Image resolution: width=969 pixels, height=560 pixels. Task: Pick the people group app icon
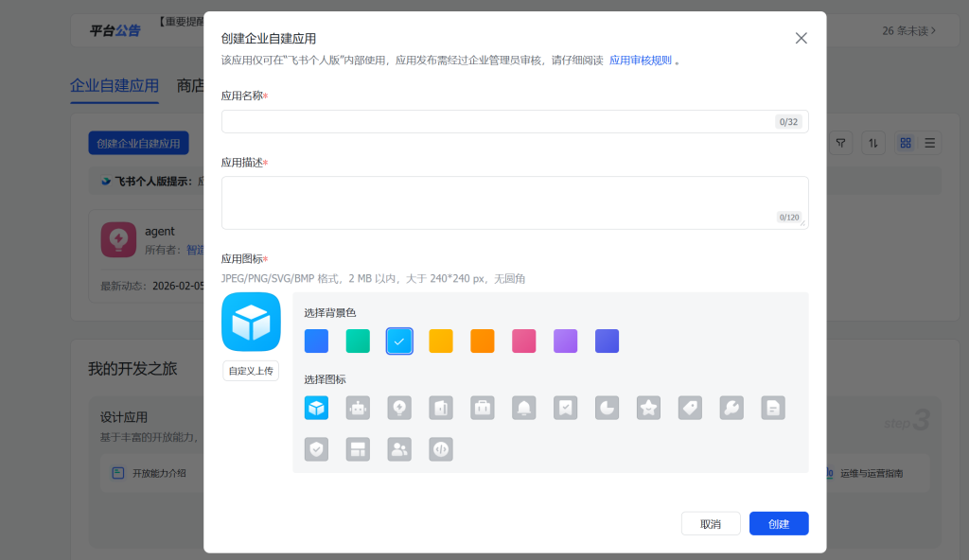pyautogui.click(x=399, y=449)
